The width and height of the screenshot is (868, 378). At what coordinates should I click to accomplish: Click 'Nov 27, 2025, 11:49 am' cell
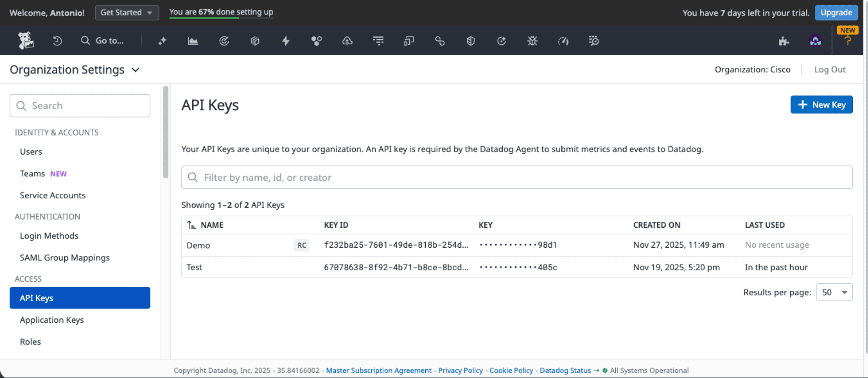[679, 245]
